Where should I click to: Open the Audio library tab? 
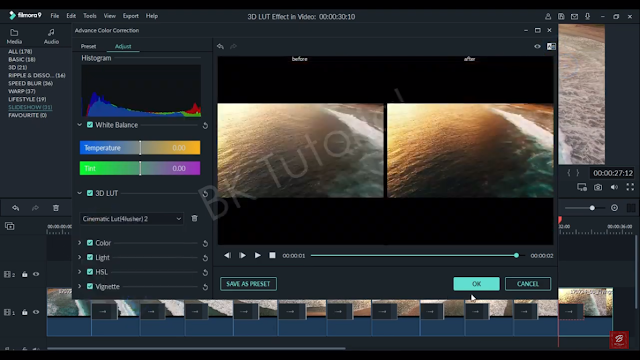coord(51,36)
